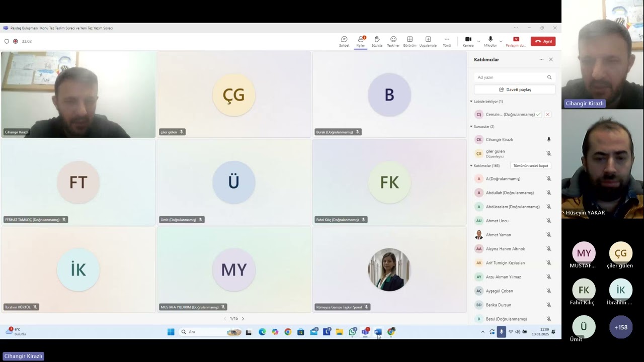This screenshot has height=362, width=644.
Task: Collapse the Katılımcılar (163) section
Action: 471,165
